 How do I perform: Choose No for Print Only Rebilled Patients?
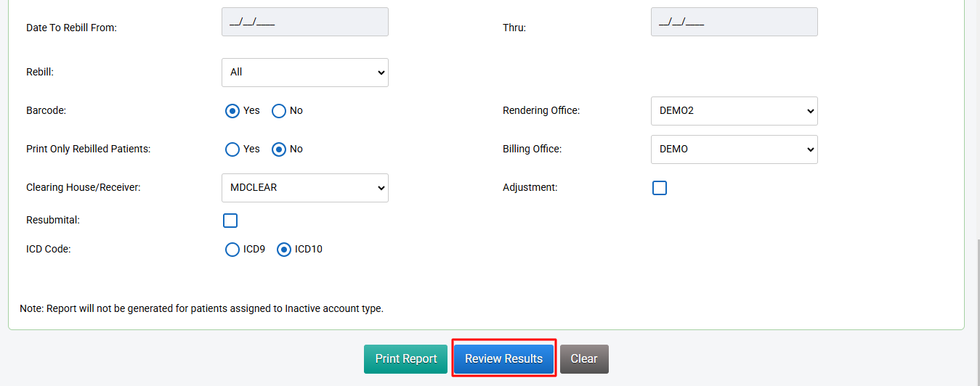pyautogui.click(x=279, y=149)
